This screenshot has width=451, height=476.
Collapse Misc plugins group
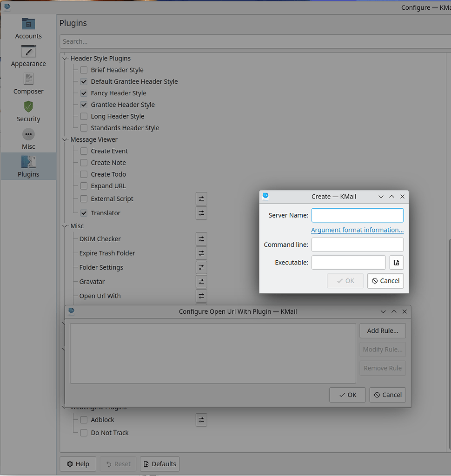coord(65,226)
